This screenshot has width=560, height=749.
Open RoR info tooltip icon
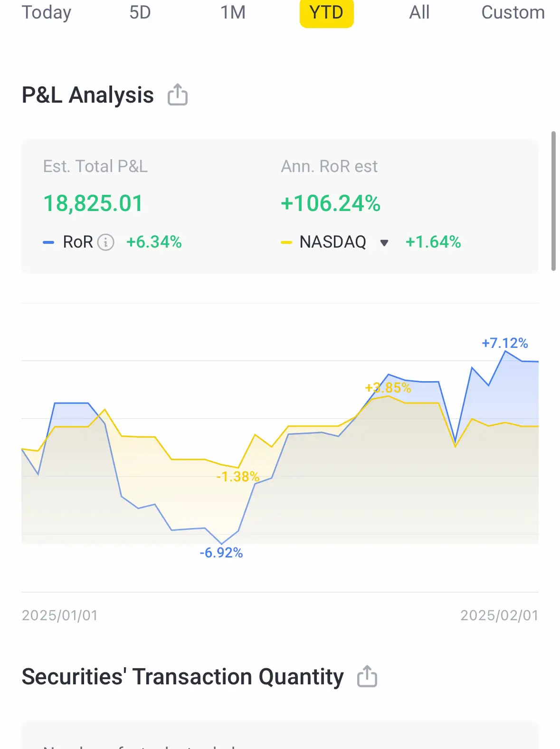[x=105, y=242]
